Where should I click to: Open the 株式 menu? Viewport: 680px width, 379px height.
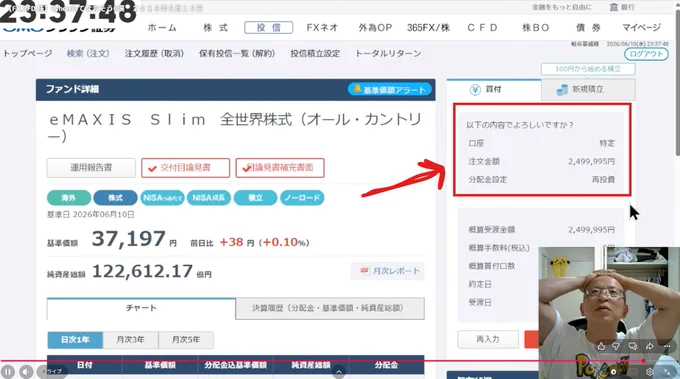coord(216,28)
